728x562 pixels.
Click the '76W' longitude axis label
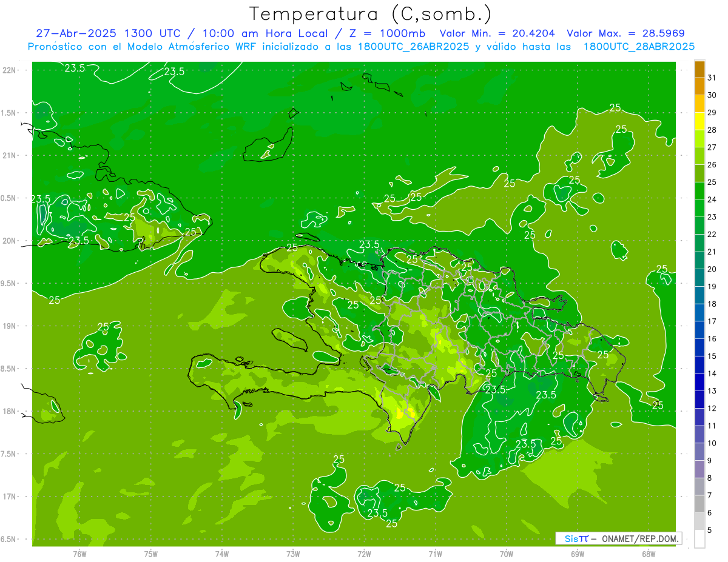click(79, 553)
